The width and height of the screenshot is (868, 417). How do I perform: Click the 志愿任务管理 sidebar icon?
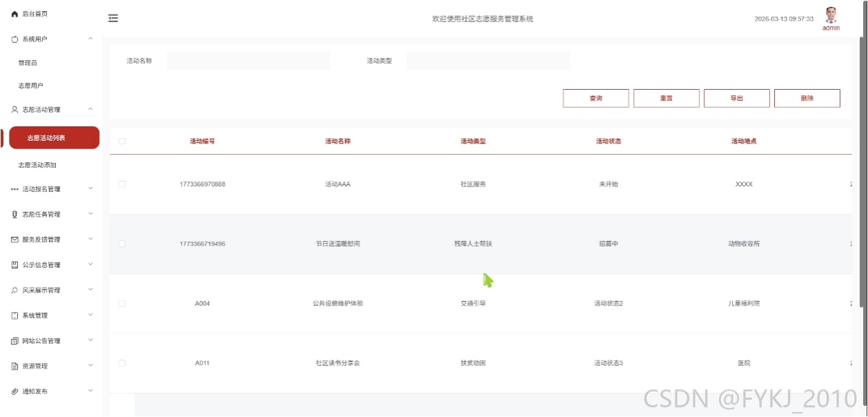(x=14, y=215)
